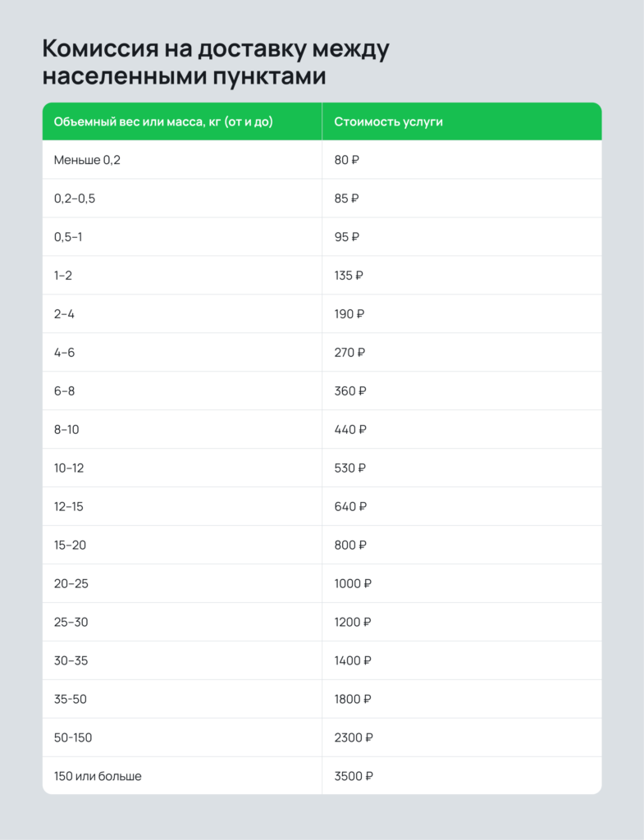Click the 530 ₽ price cell

(350, 468)
